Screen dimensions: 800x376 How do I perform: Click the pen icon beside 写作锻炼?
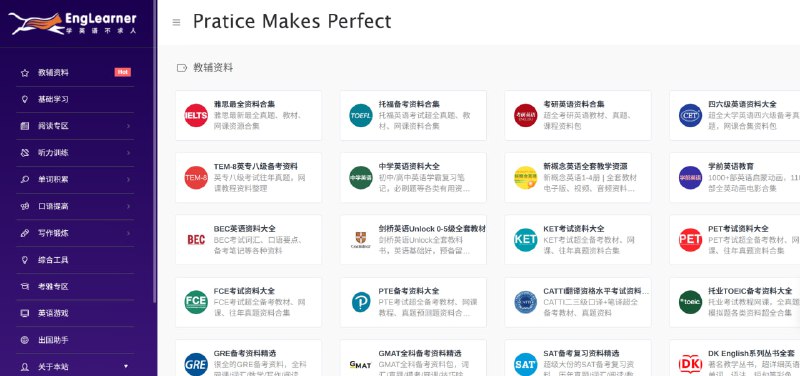[24, 233]
